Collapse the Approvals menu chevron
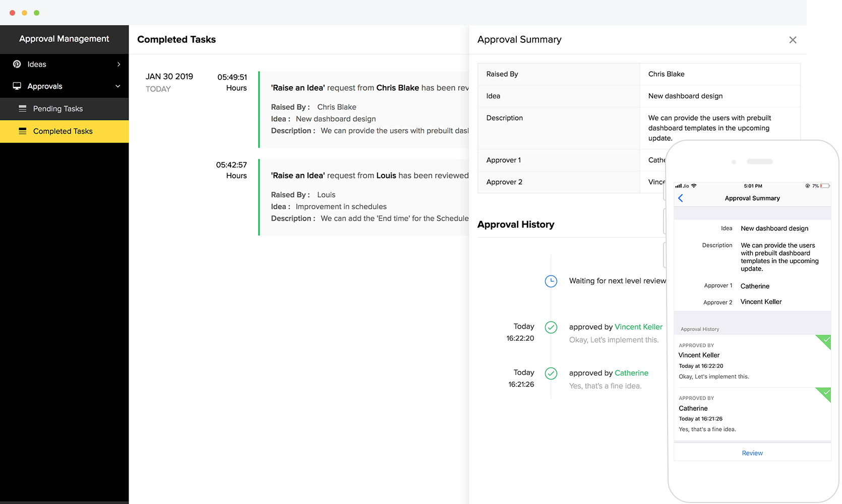Image resolution: width=842 pixels, height=504 pixels. (118, 86)
